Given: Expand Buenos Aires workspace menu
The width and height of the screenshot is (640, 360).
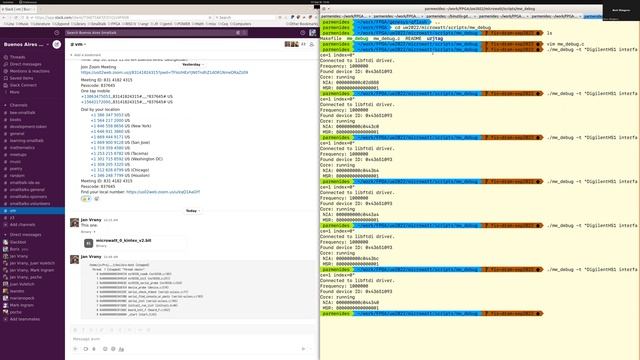Looking at the screenshot, I should 27,44.
